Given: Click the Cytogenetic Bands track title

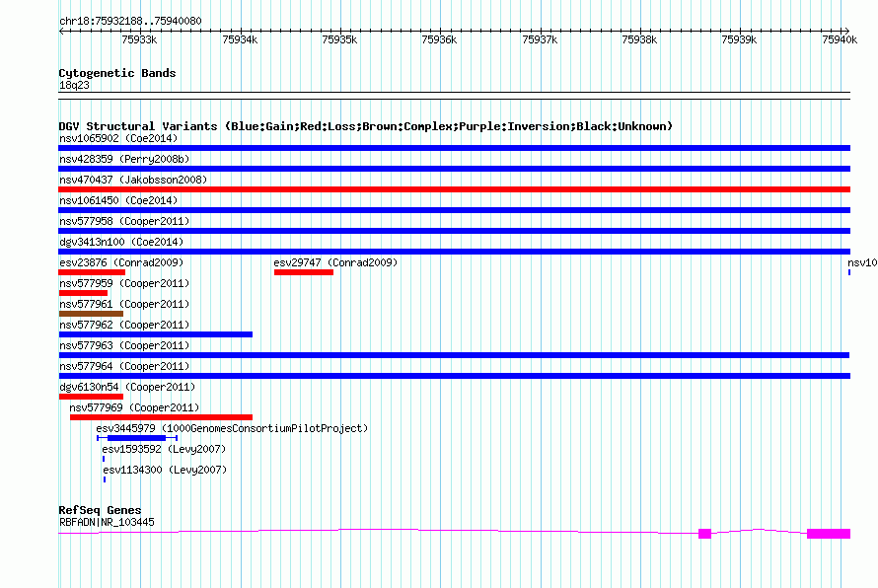Looking at the screenshot, I should pyautogui.click(x=117, y=73).
